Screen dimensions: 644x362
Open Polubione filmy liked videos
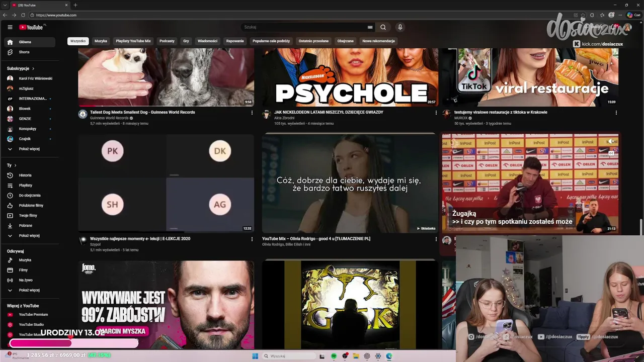pos(30,206)
